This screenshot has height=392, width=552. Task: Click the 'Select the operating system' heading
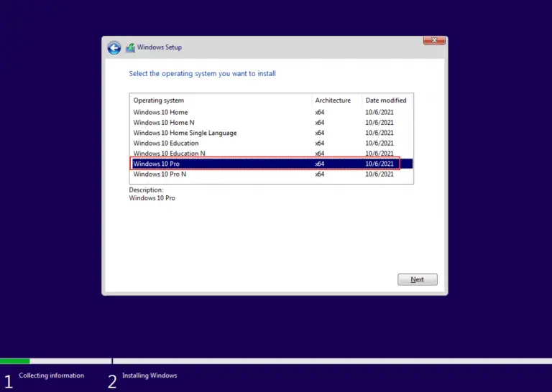pyautogui.click(x=203, y=73)
